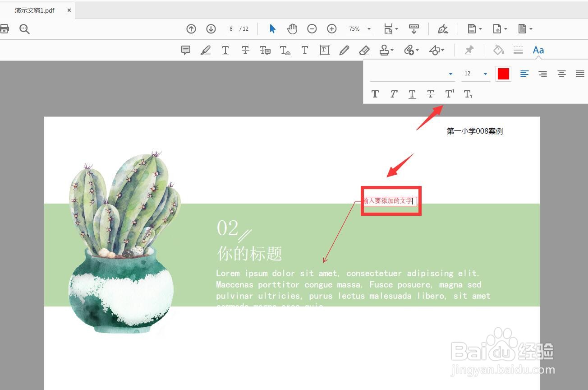588x390 pixels.
Task: Select the Eraser tool
Action: pos(364,50)
